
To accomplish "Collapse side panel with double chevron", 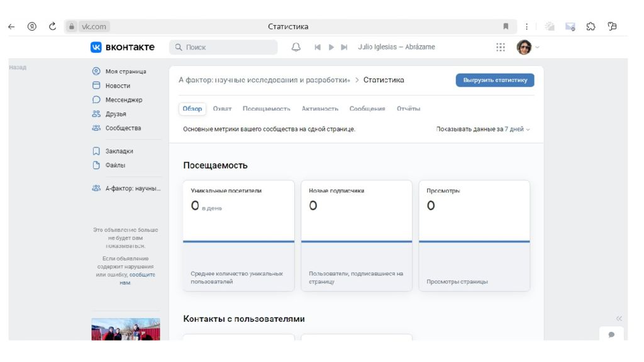I will pos(619,319).
